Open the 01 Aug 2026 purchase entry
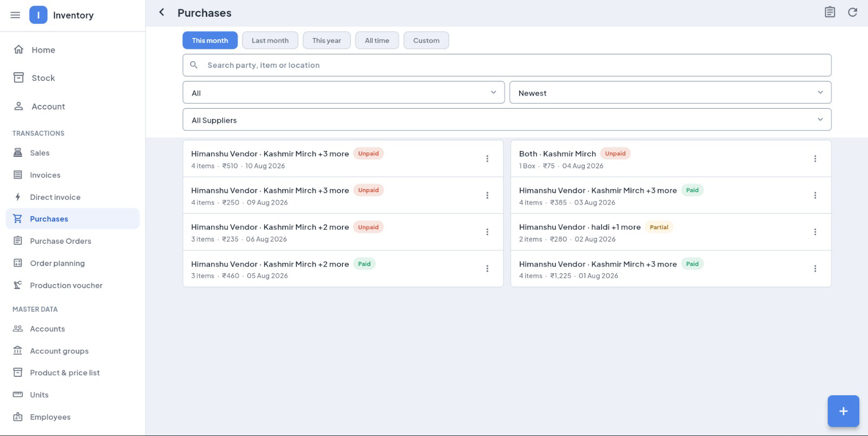 671,269
